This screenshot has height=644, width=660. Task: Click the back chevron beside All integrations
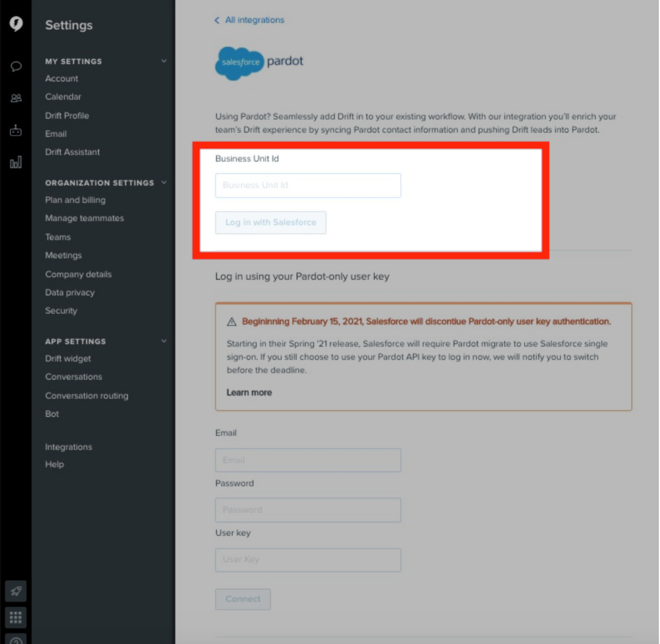[x=217, y=20]
